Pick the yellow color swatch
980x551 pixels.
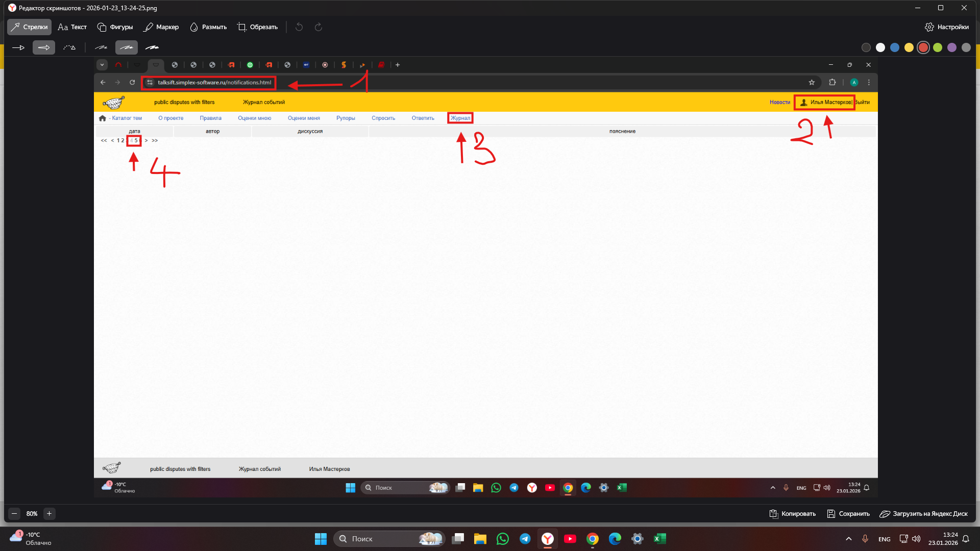tap(909, 47)
